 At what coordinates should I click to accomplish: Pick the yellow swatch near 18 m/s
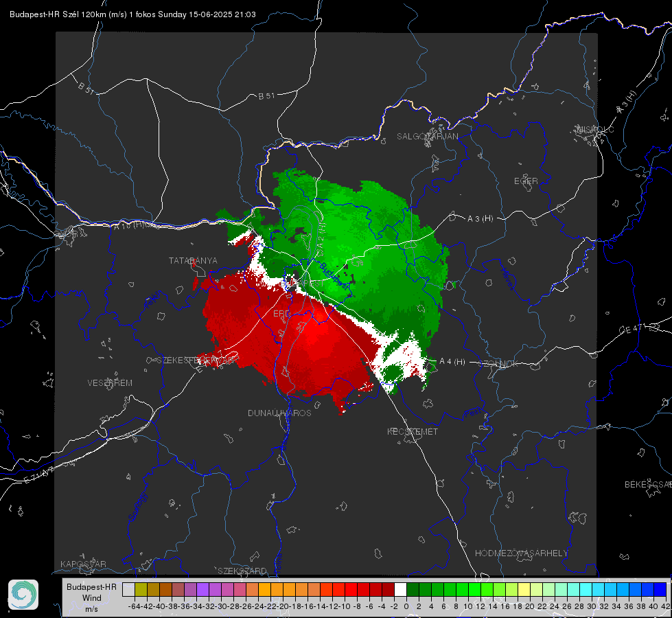pos(524,589)
